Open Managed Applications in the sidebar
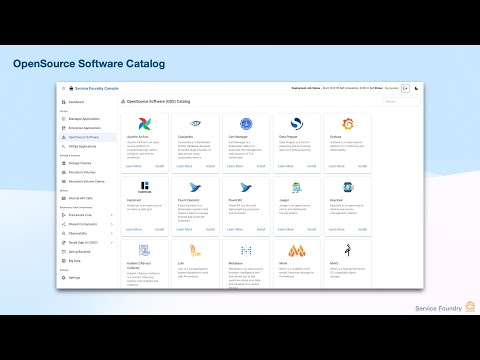The image size is (480, 360). pos(87,119)
